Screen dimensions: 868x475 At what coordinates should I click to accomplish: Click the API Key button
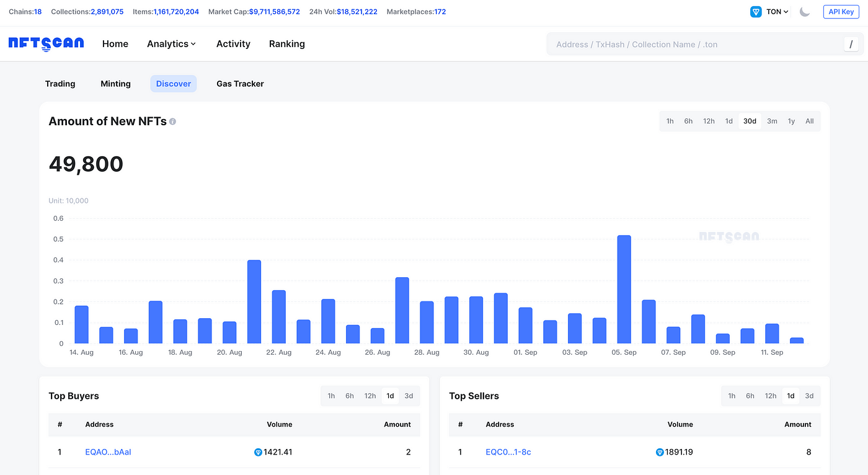coord(841,12)
